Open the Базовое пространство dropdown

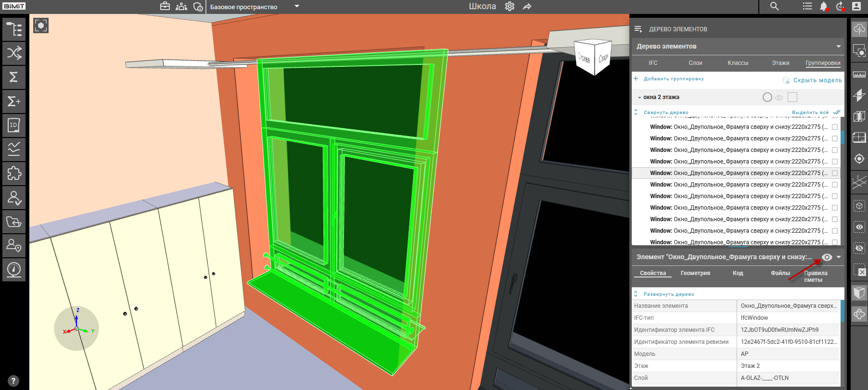tap(296, 6)
